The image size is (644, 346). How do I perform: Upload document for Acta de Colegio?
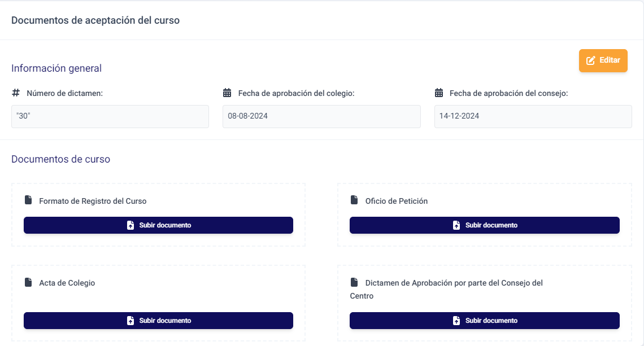click(158, 321)
